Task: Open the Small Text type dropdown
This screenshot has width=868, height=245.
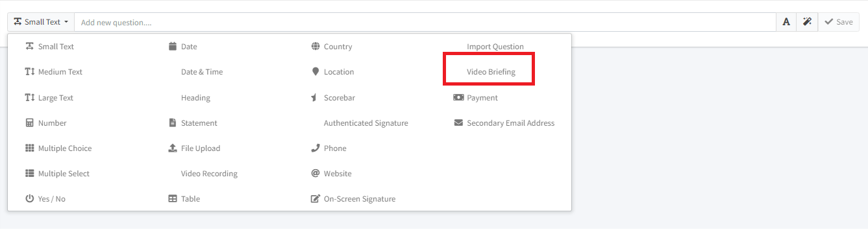Action: [x=41, y=22]
